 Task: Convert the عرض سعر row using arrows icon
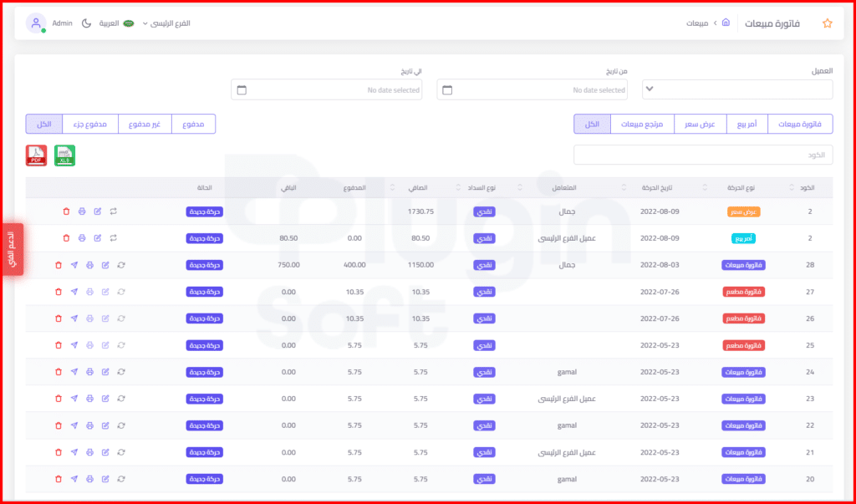point(113,211)
